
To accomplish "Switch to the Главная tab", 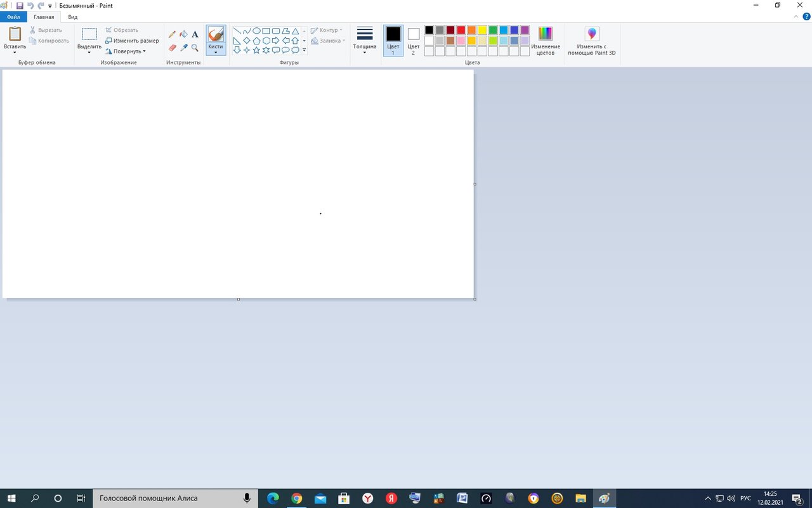I will (x=44, y=17).
